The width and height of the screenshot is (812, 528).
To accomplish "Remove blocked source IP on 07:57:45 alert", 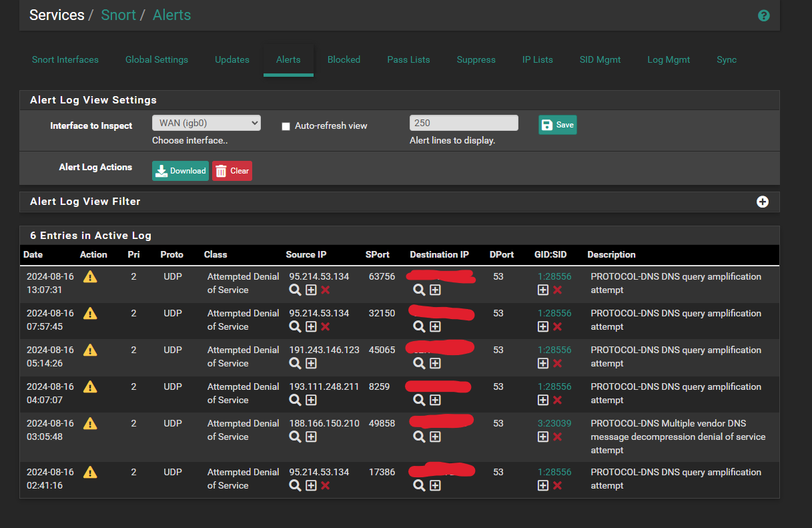I will 326,326.
